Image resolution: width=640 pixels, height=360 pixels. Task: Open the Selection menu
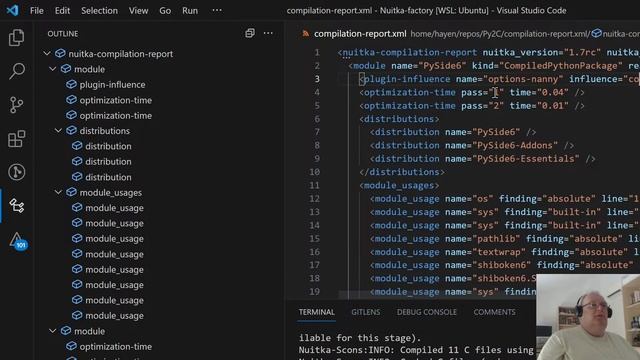[99, 11]
